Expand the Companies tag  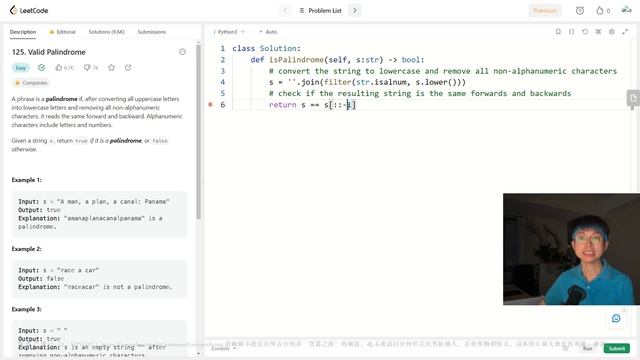pyautogui.click(x=31, y=83)
